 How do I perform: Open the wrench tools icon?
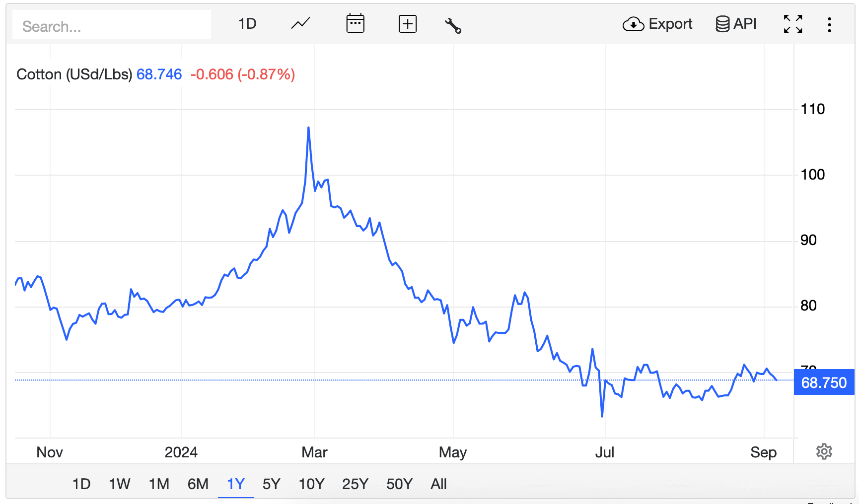453,25
